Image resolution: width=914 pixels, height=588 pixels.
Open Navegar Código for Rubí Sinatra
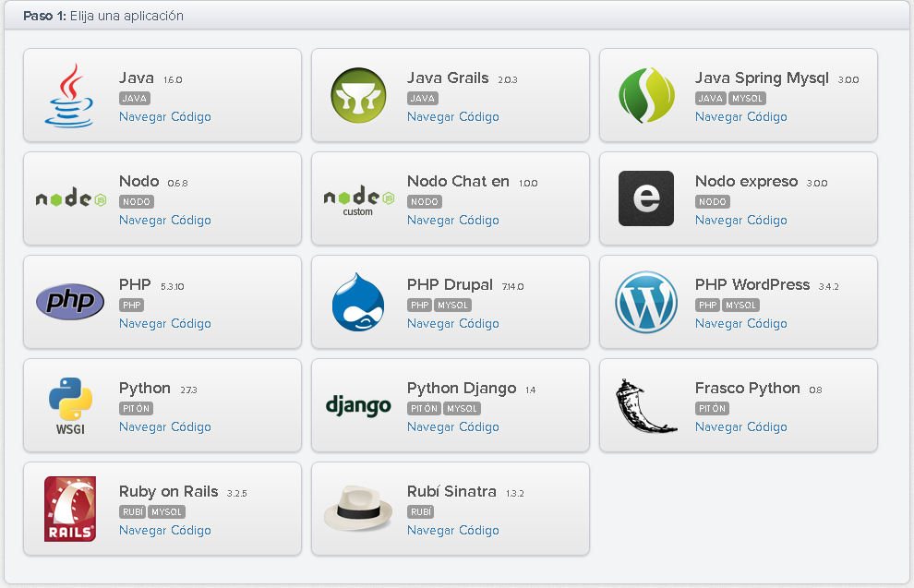tap(453, 530)
